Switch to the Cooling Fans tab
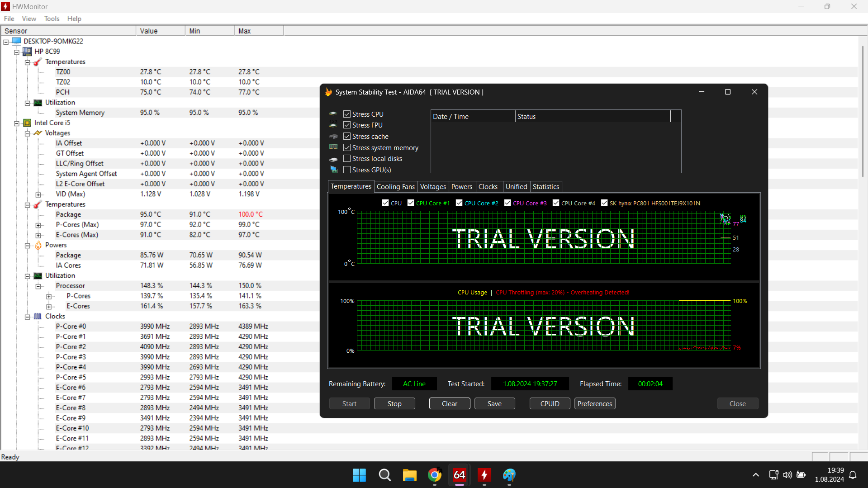 point(395,187)
